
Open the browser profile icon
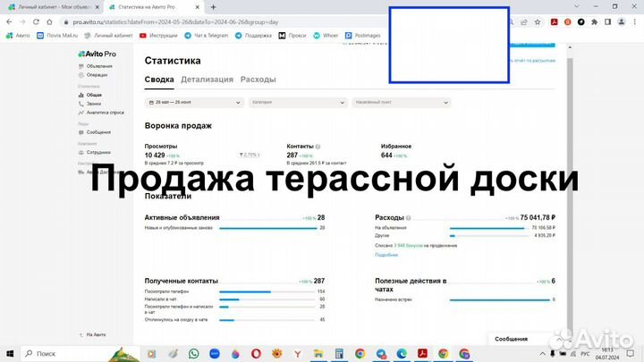coord(622,22)
